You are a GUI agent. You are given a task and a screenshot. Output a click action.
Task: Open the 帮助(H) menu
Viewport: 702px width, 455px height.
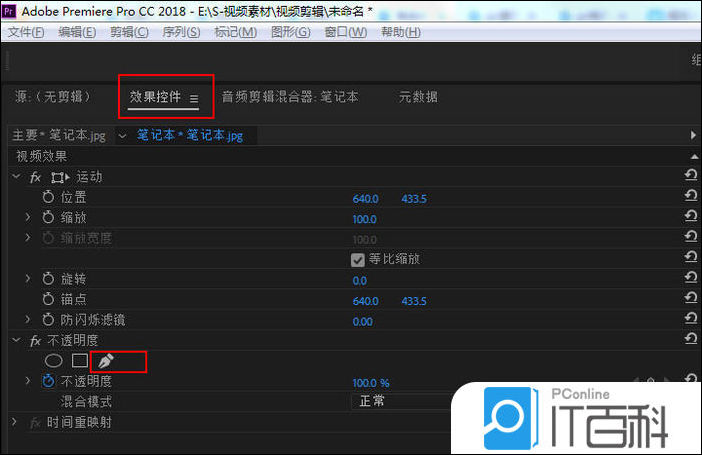pyautogui.click(x=401, y=32)
